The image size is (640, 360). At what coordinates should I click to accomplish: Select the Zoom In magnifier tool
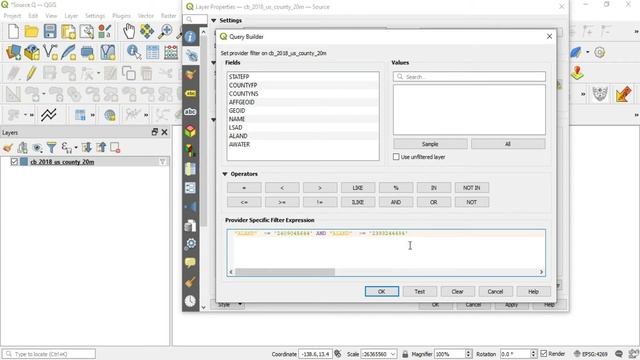tap(166, 31)
